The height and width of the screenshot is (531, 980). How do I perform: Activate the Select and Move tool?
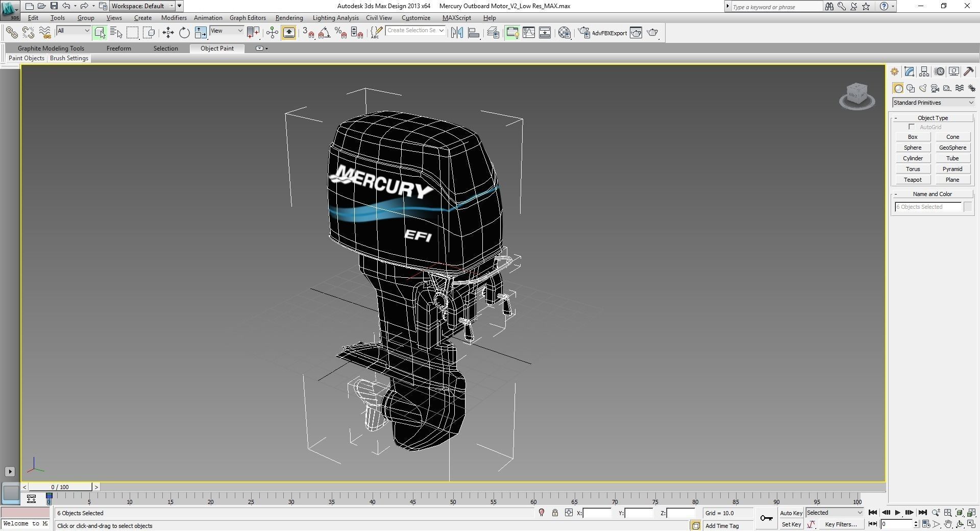(168, 33)
